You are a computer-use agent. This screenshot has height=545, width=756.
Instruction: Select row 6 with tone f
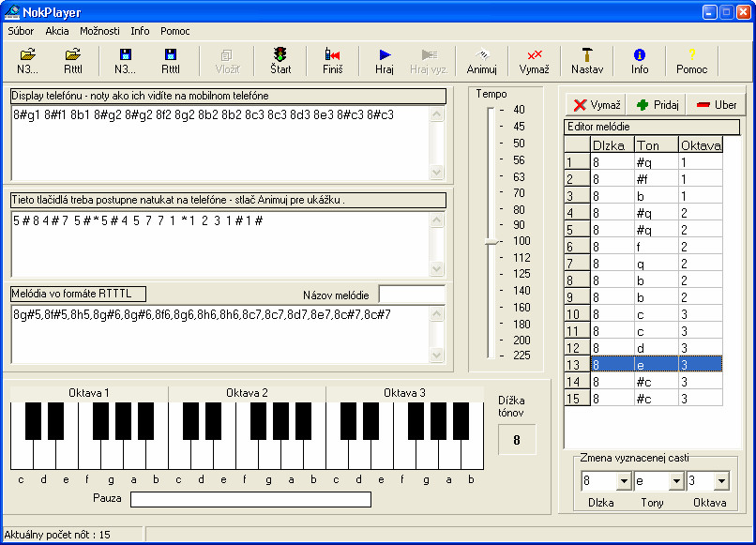click(x=643, y=247)
